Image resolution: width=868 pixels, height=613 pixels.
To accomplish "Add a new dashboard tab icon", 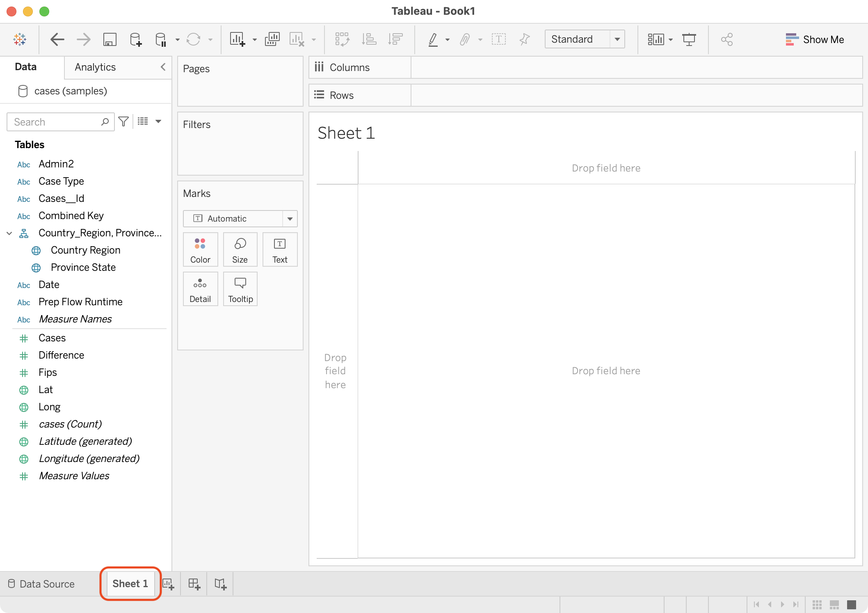I will 194,584.
